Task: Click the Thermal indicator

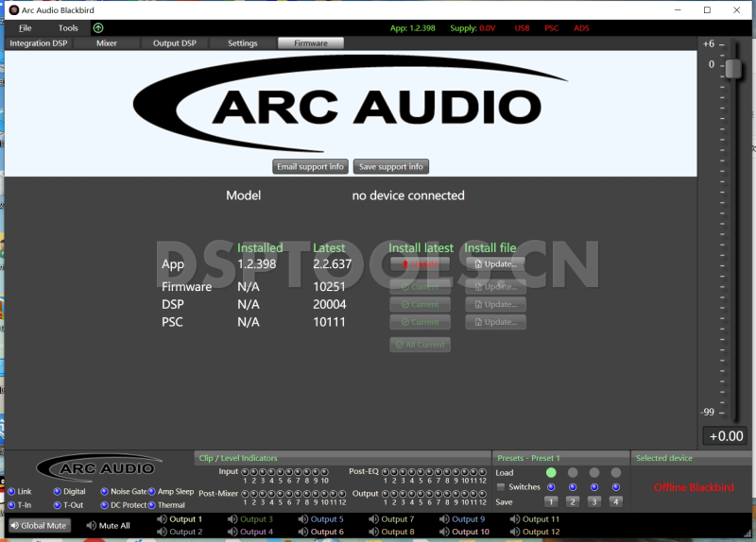Action: tap(151, 505)
